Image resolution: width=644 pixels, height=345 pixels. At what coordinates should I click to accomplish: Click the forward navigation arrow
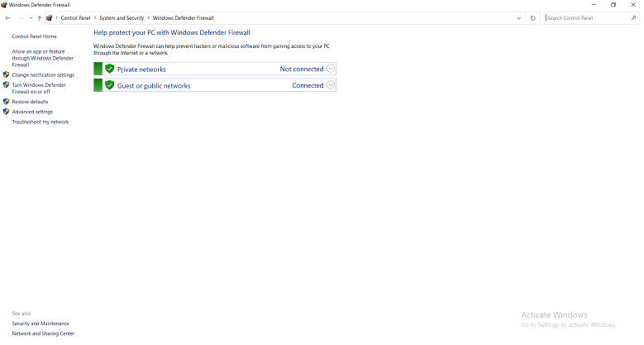21,18
